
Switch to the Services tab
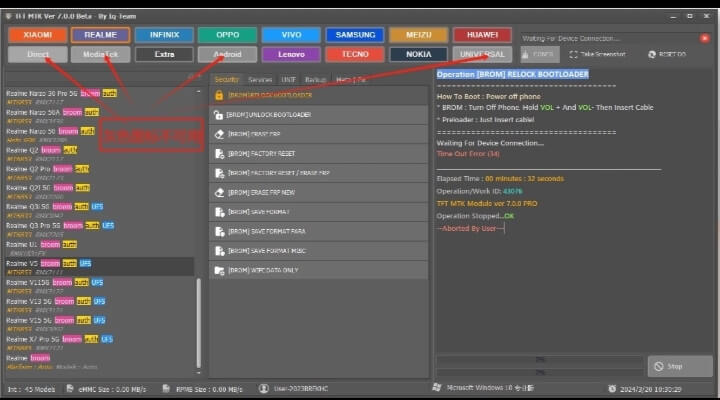[x=260, y=79]
